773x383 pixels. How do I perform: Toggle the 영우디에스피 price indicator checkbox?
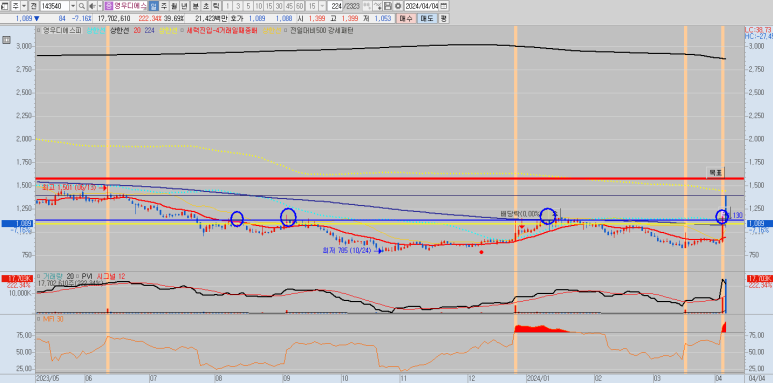(39, 30)
